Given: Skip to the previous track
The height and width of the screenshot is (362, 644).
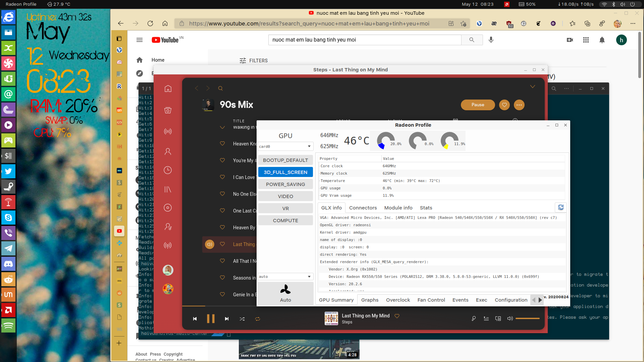Looking at the screenshot, I should click(x=195, y=319).
